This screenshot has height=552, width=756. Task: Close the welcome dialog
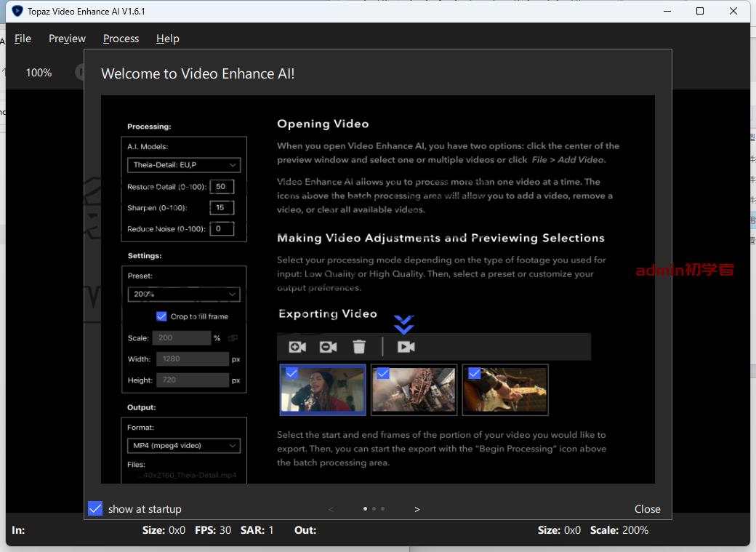point(647,509)
